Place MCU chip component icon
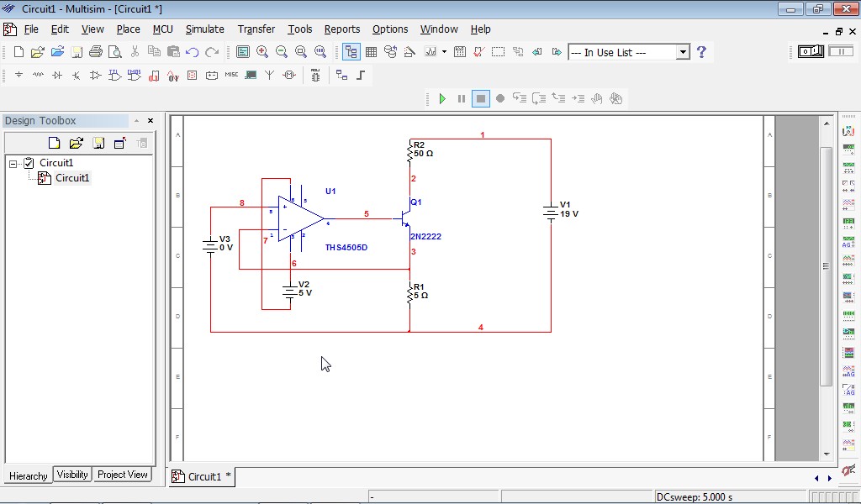The height and width of the screenshot is (504, 861). [315, 75]
